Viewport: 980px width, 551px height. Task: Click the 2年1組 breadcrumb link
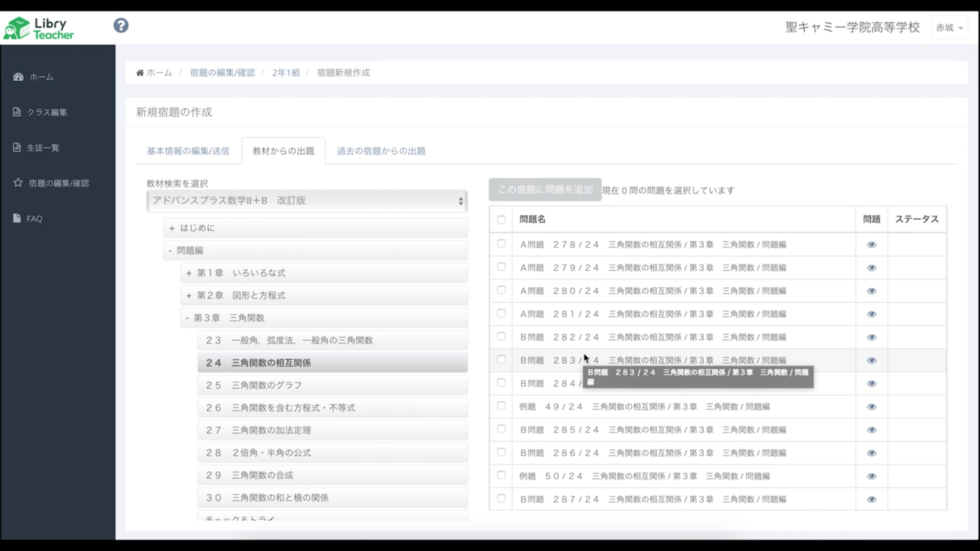point(286,73)
